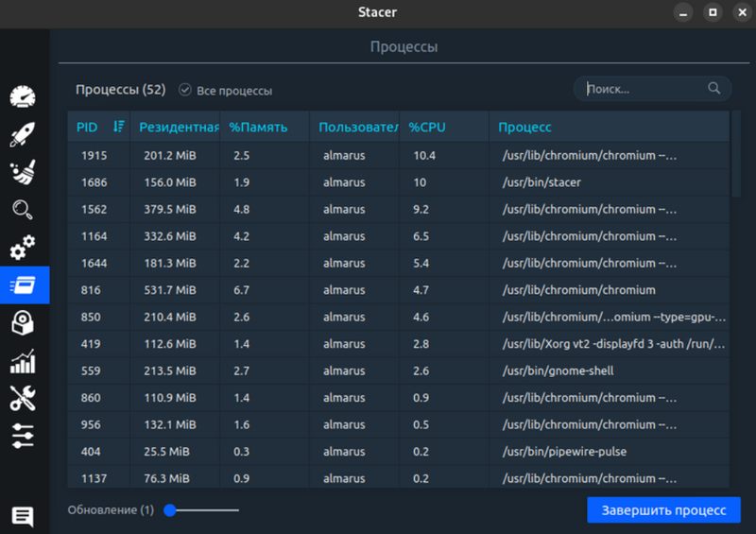The height and width of the screenshot is (534, 756).
Task: Select the chromium --type=gpu process row
Action: point(398,317)
